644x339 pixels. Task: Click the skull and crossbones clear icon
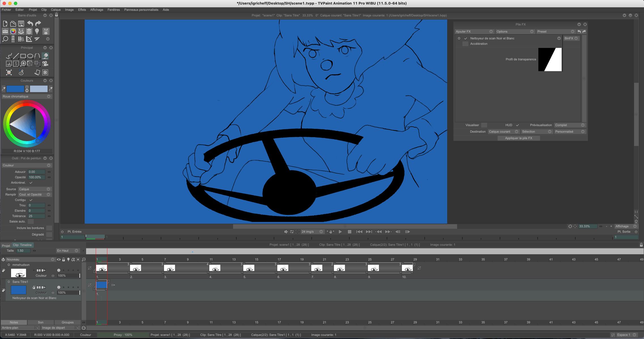click(9, 73)
